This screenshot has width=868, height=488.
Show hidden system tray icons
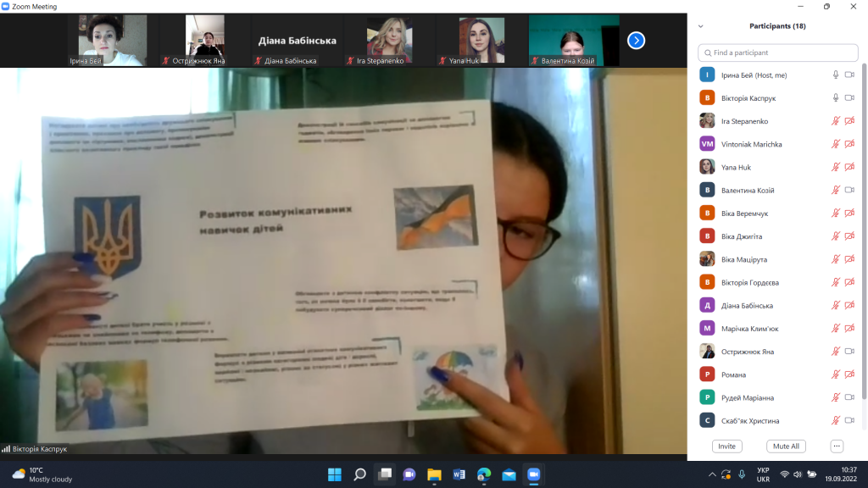(712, 474)
